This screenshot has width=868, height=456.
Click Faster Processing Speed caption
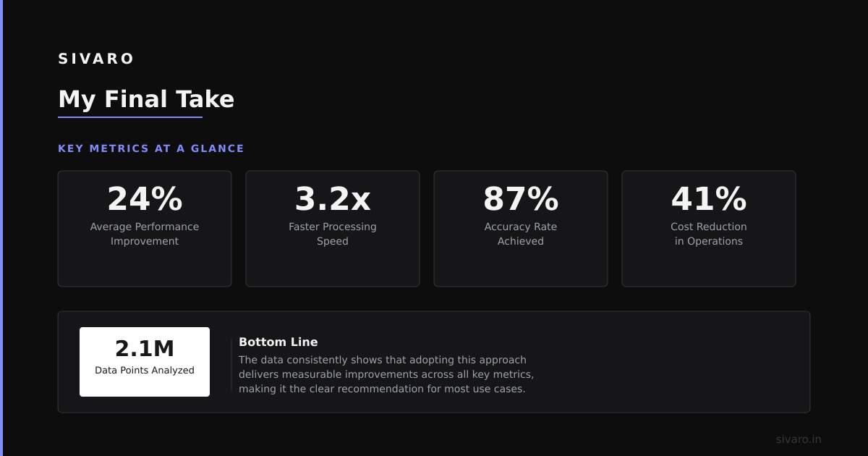[x=333, y=234]
